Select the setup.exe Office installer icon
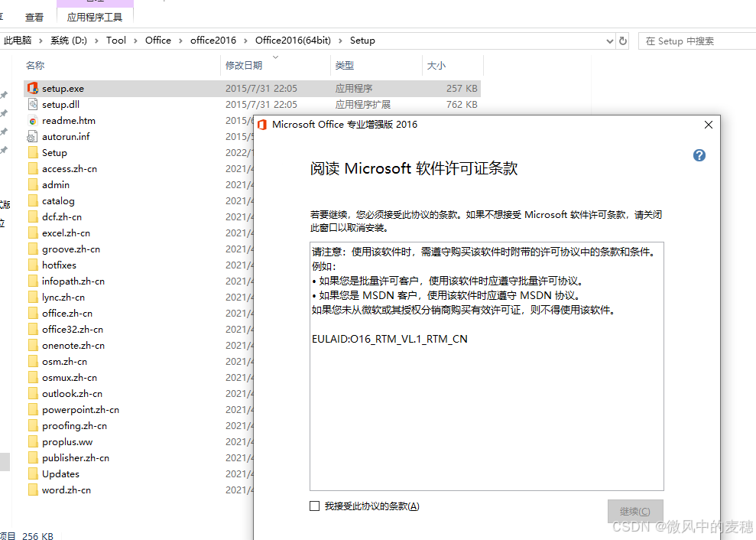 33,88
